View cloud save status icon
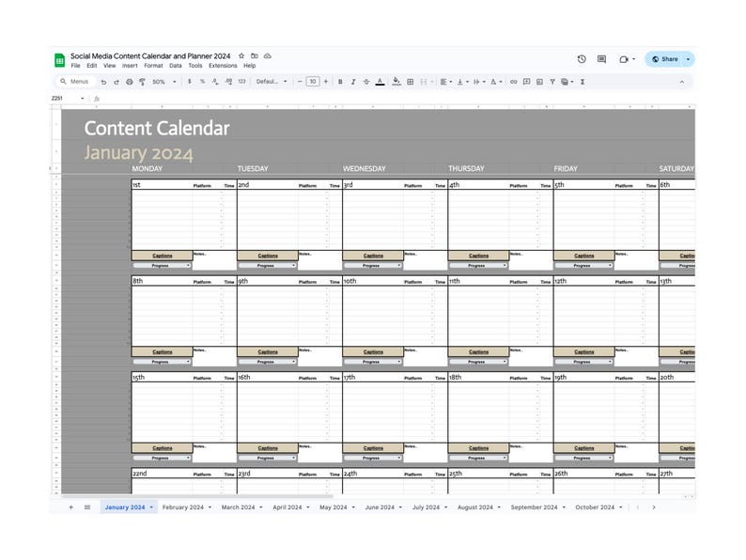Screen dimensions: 746x560 pos(268,55)
